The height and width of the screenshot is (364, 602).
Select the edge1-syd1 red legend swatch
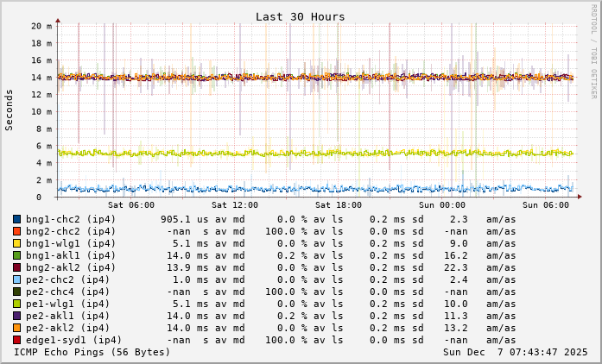pos(16,340)
